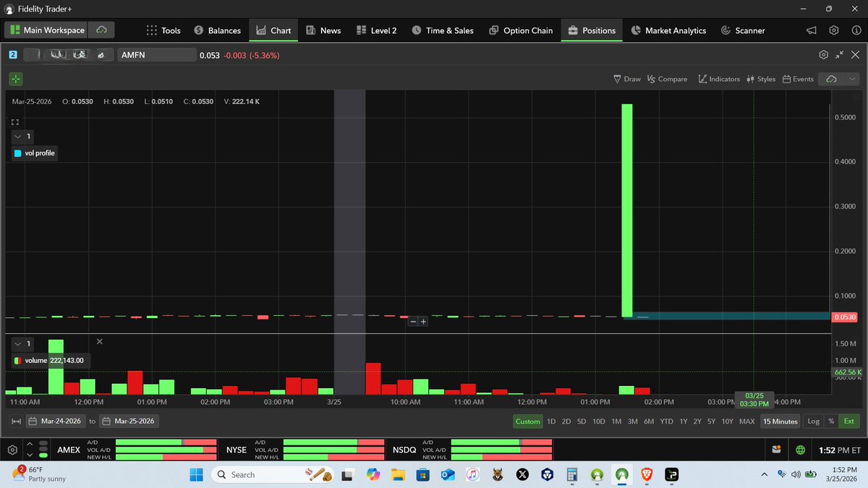Open the Level 2 tab
This screenshot has width=868, height=488.
coord(376,30)
